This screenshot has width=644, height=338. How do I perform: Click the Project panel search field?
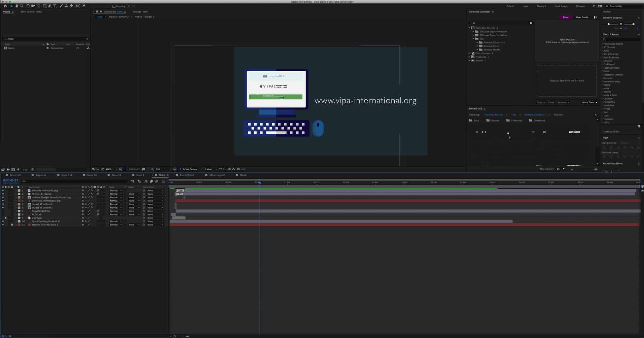point(46,39)
